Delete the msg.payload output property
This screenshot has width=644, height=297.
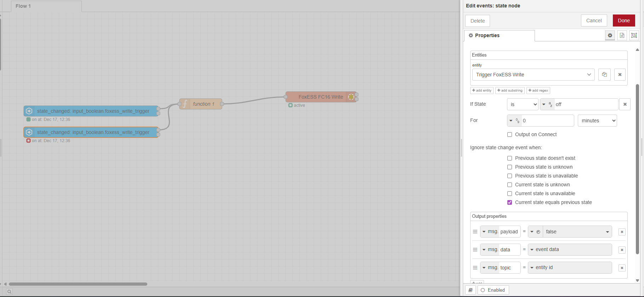pos(622,232)
